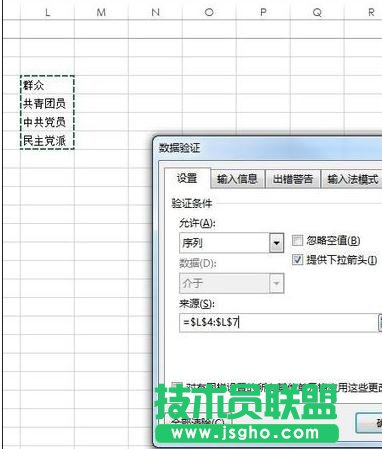
Task: Toggle the 忽略空值 checkbox
Action: point(297,240)
